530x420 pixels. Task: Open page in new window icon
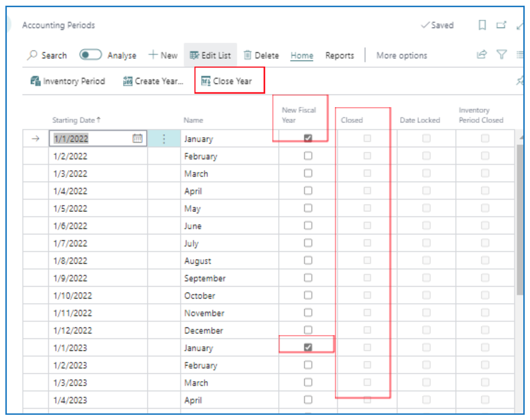click(x=501, y=25)
